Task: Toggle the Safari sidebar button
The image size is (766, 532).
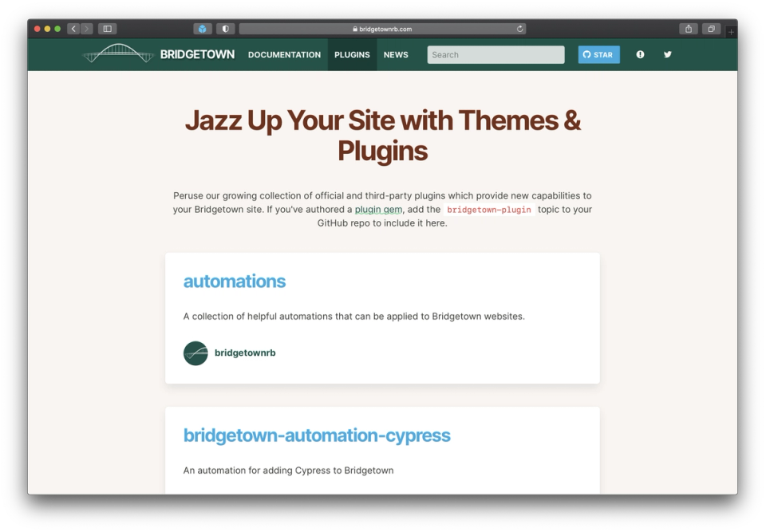Action: (x=108, y=29)
